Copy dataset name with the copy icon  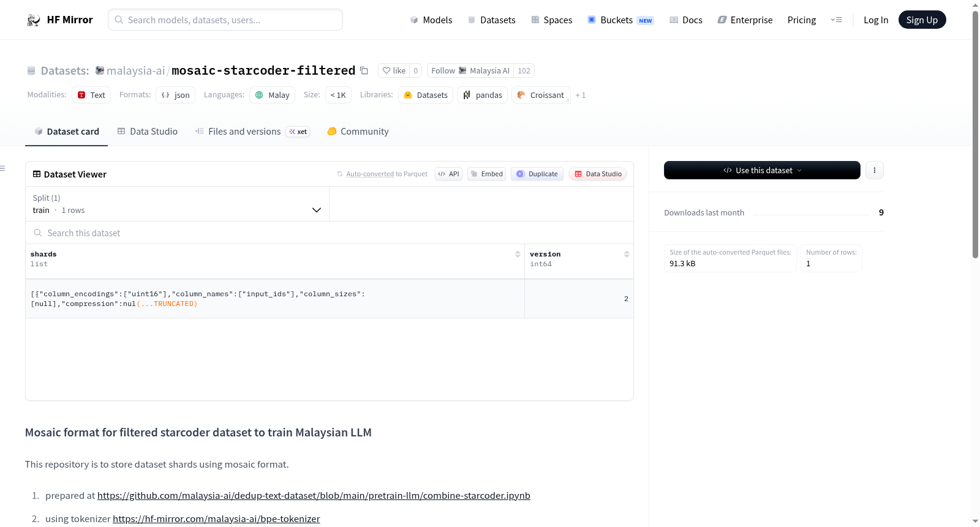364,70
